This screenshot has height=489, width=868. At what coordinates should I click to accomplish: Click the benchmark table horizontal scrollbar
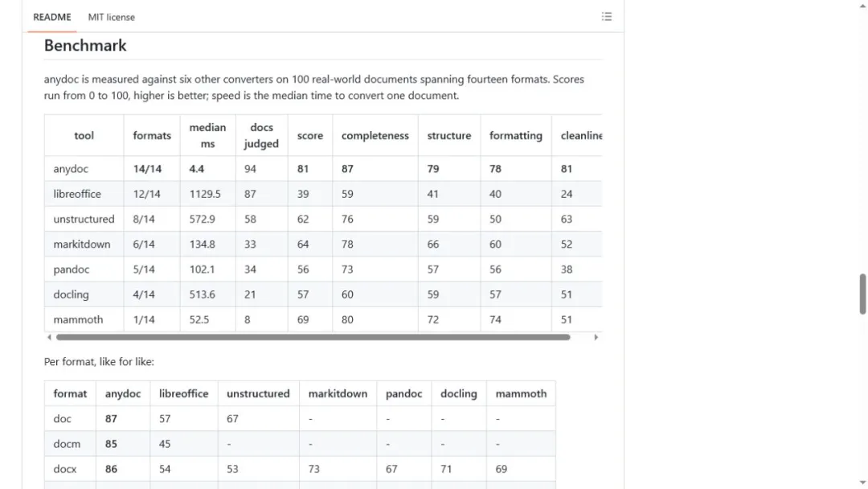pyautogui.click(x=313, y=337)
